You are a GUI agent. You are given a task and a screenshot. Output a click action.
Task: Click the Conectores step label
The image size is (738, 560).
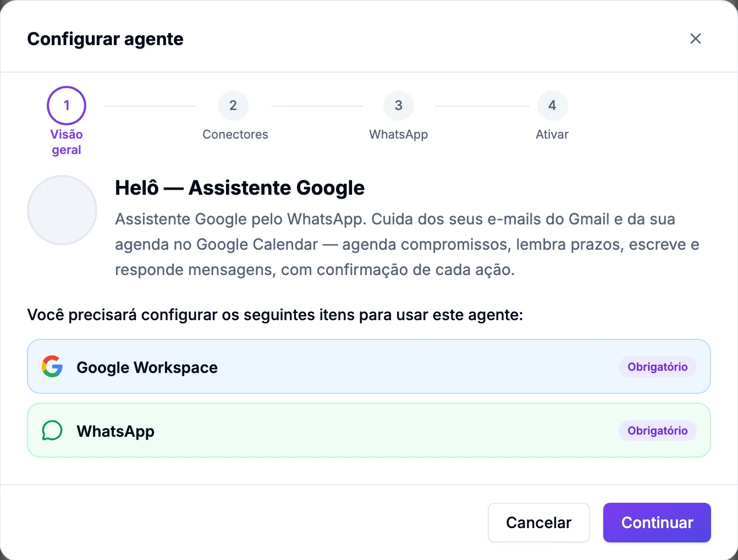click(235, 135)
